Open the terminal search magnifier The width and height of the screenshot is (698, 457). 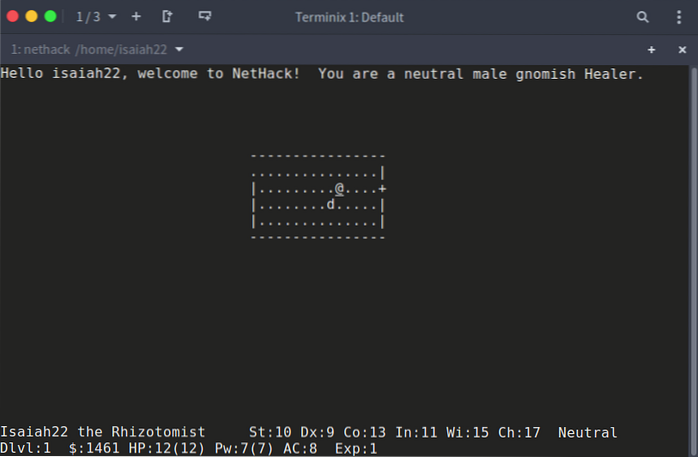[x=643, y=17]
